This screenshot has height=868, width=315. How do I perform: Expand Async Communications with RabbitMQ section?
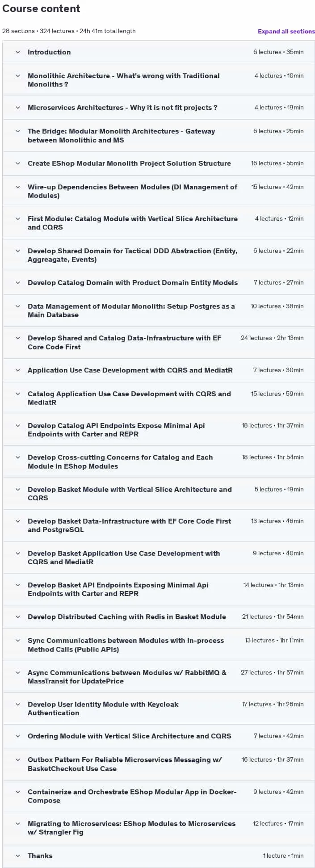(x=127, y=677)
